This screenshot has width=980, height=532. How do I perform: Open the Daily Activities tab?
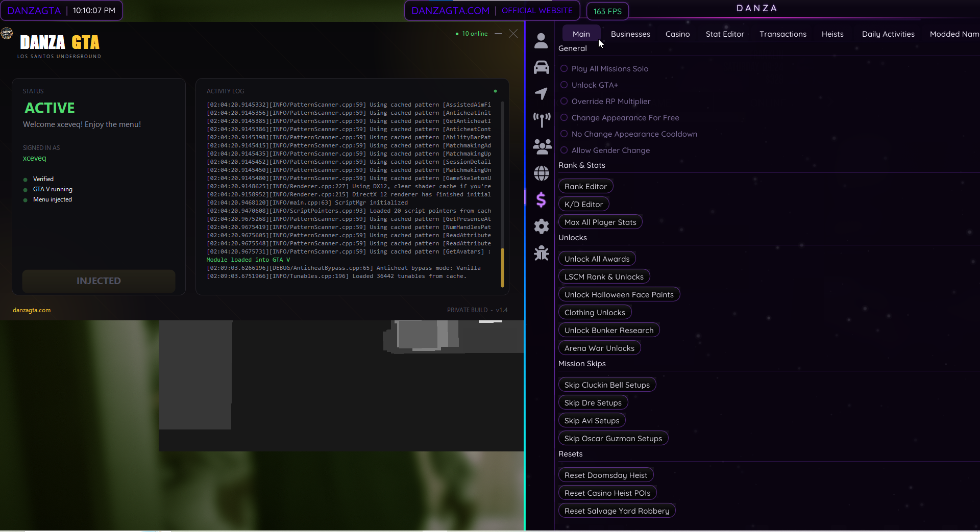pyautogui.click(x=888, y=34)
